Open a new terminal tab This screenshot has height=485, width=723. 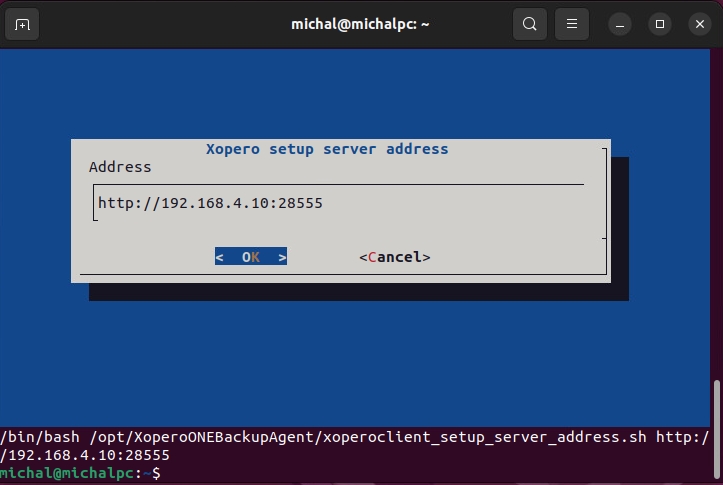tap(22, 24)
